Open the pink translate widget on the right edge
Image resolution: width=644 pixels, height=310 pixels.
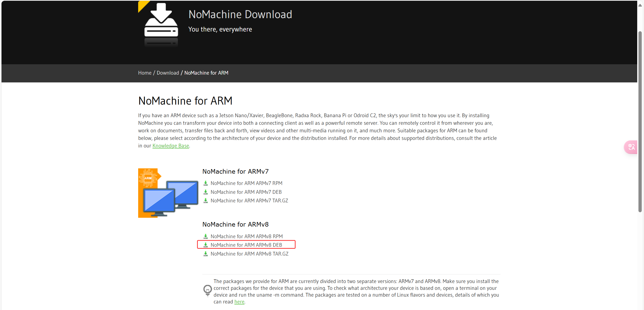point(631,147)
